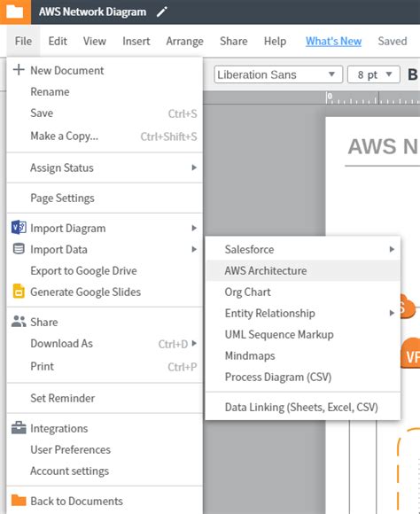Image resolution: width=420 pixels, height=514 pixels.
Task: Click the folder icon beside Back to Documents
Action: coord(19,500)
